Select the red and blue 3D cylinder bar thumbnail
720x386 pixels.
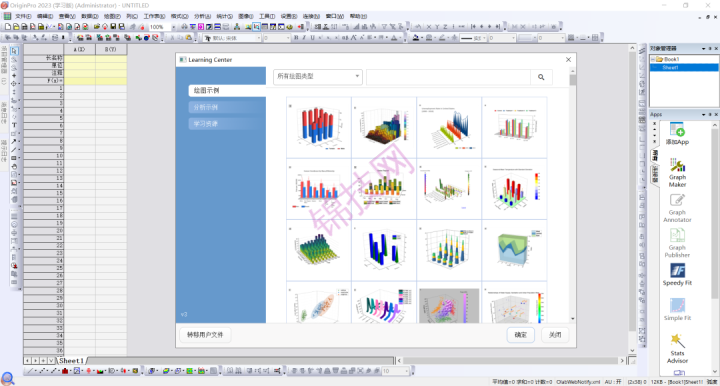(x=319, y=127)
